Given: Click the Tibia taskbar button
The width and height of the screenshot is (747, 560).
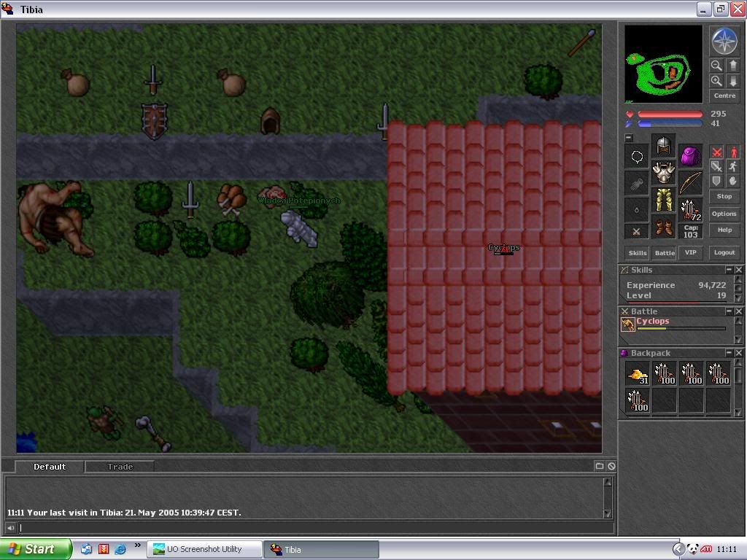Looking at the screenshot, I should (x=322, y=549).
